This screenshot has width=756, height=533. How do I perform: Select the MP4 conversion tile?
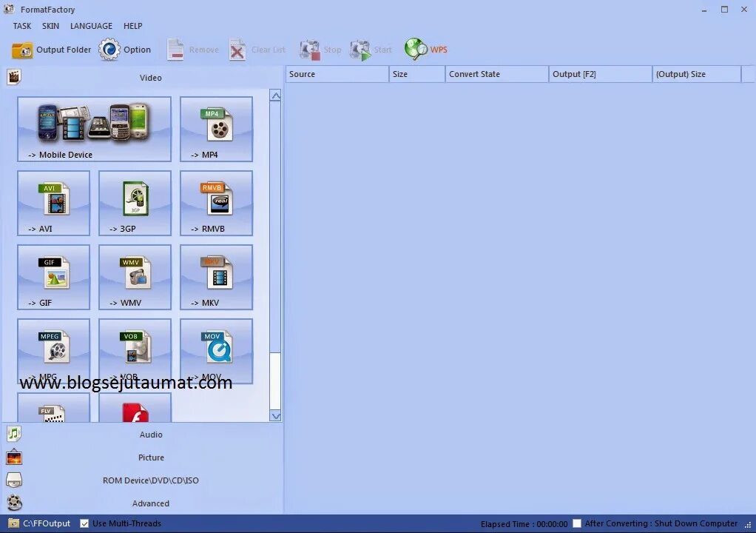[216, 129]
